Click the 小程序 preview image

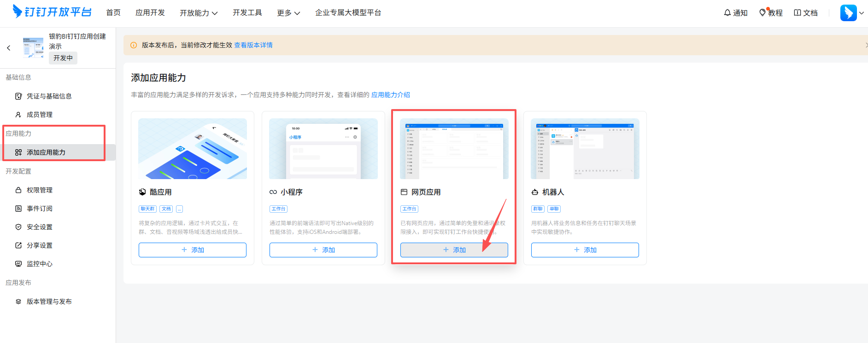coord(323,149)
